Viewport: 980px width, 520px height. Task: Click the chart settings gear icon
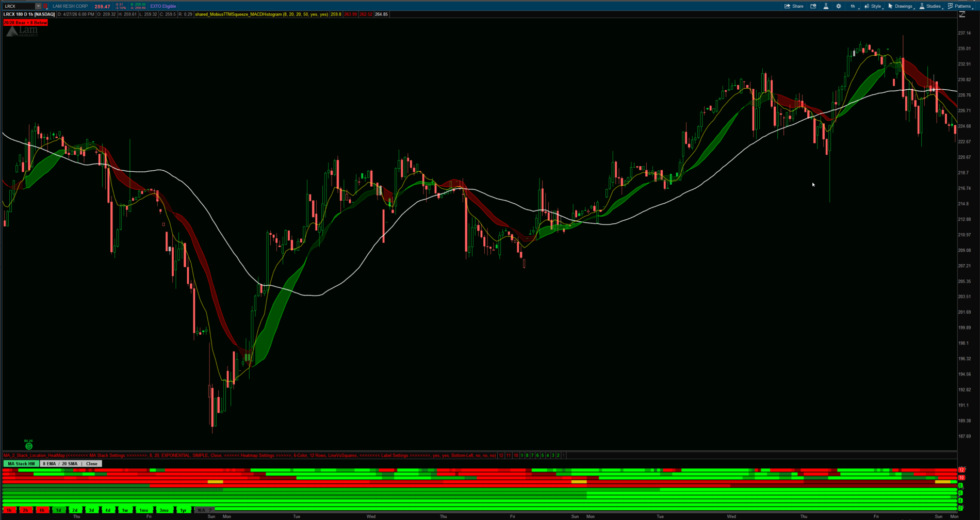[x=839, y=6]
